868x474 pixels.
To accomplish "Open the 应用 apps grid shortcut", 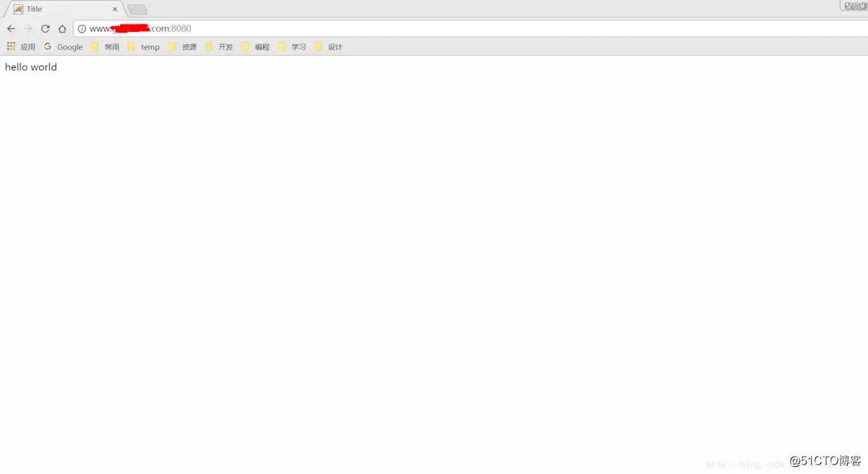I will point(21,47).
